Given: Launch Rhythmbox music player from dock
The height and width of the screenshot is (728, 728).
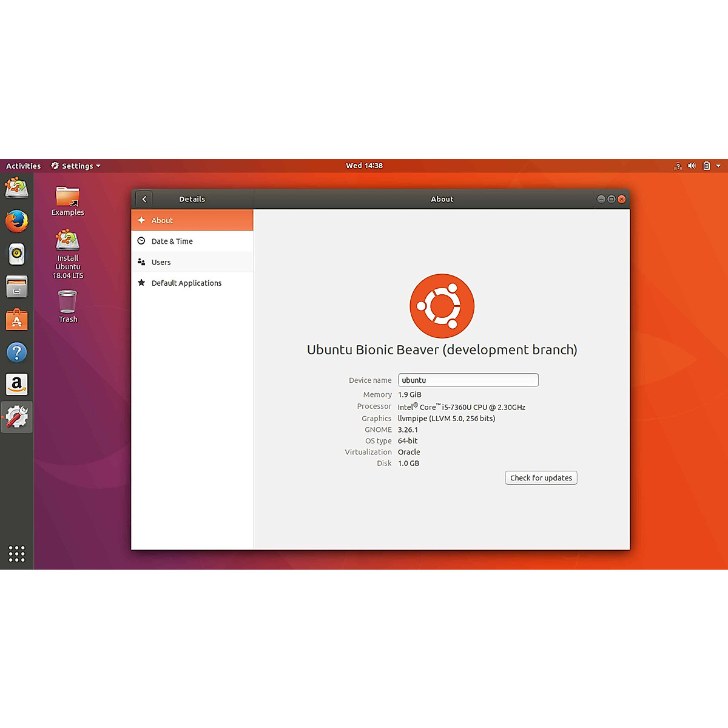Looking at the screenshot, I should (17, 254).
